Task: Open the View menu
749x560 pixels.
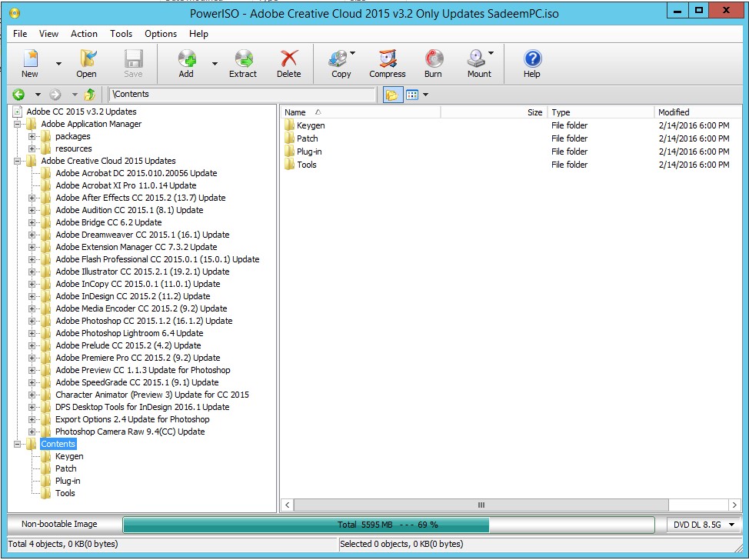Action: point(48,34)
